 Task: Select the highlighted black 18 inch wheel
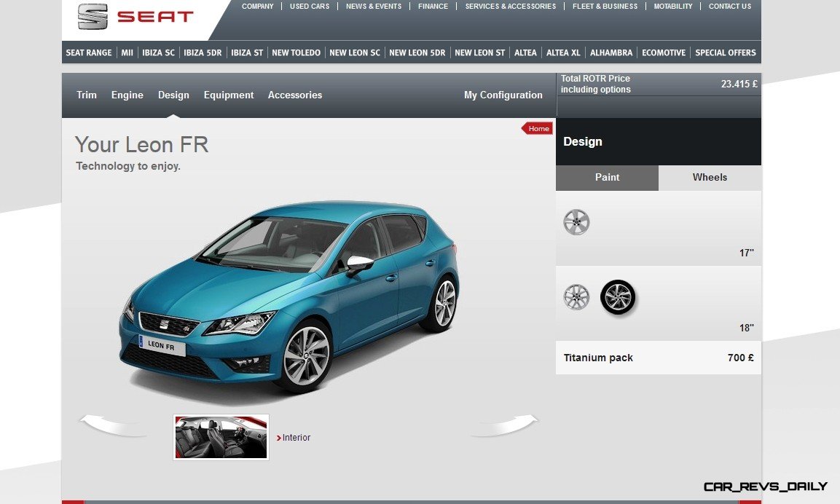pos(618,296)
